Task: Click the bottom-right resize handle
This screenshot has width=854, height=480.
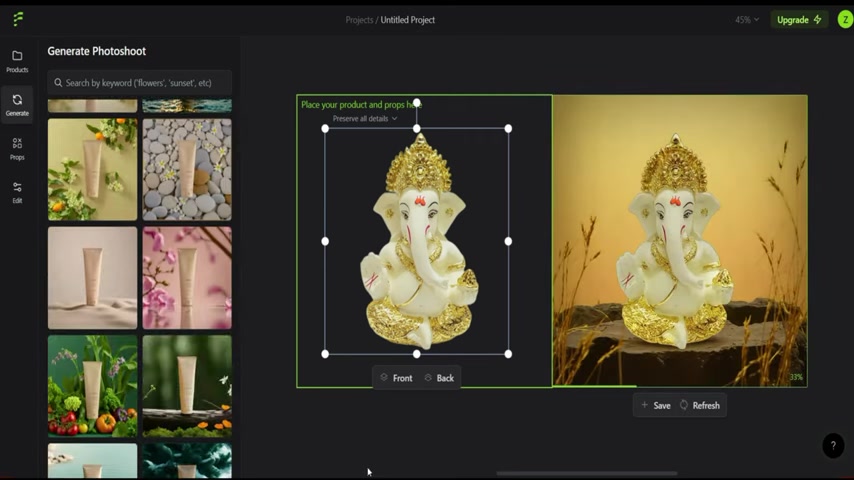Action: point(508,354)
